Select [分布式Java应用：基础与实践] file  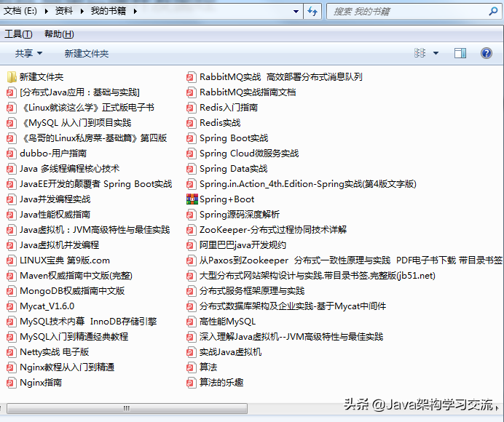tap(79, 92)
